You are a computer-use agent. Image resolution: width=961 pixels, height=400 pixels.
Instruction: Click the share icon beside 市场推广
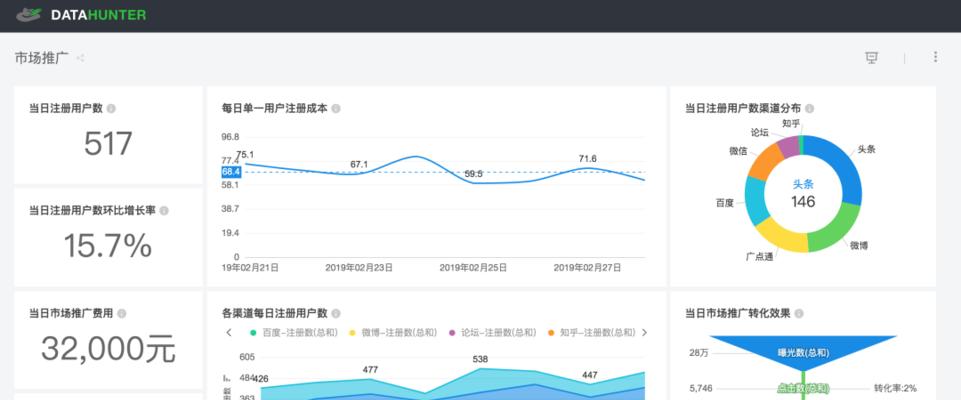80,58
